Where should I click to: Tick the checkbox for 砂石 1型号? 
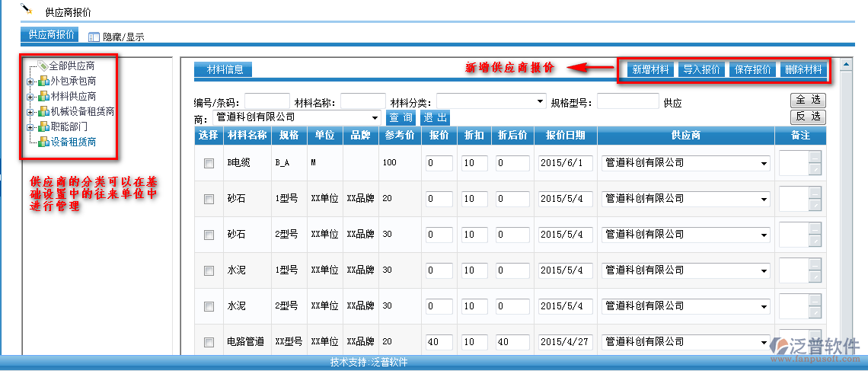pos(209,199)
